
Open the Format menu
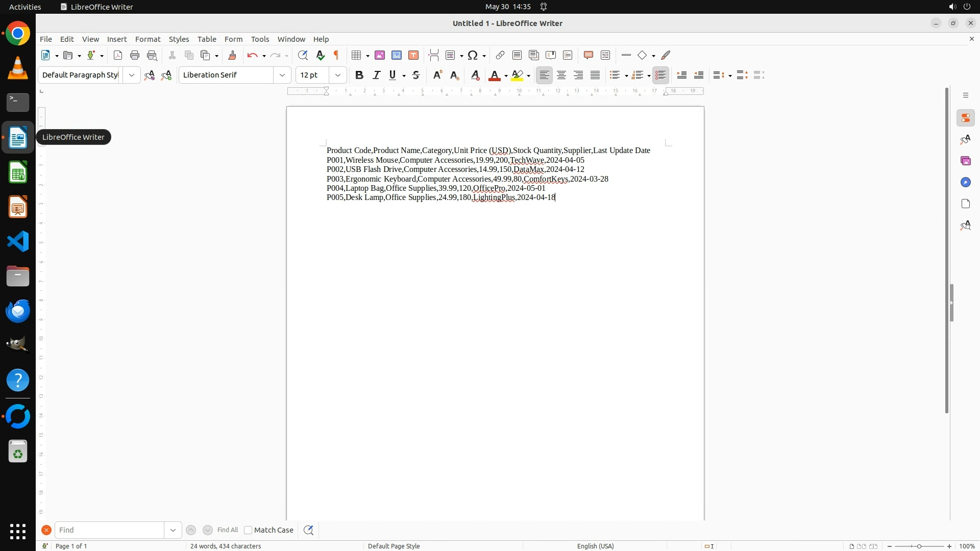click(148, 39)
